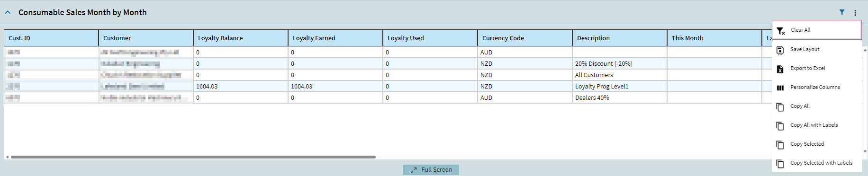The width and height of the screenshot is (868, 176).
Task: Select NZD cell in the 20% Discount row
Action: coord(525,63)
